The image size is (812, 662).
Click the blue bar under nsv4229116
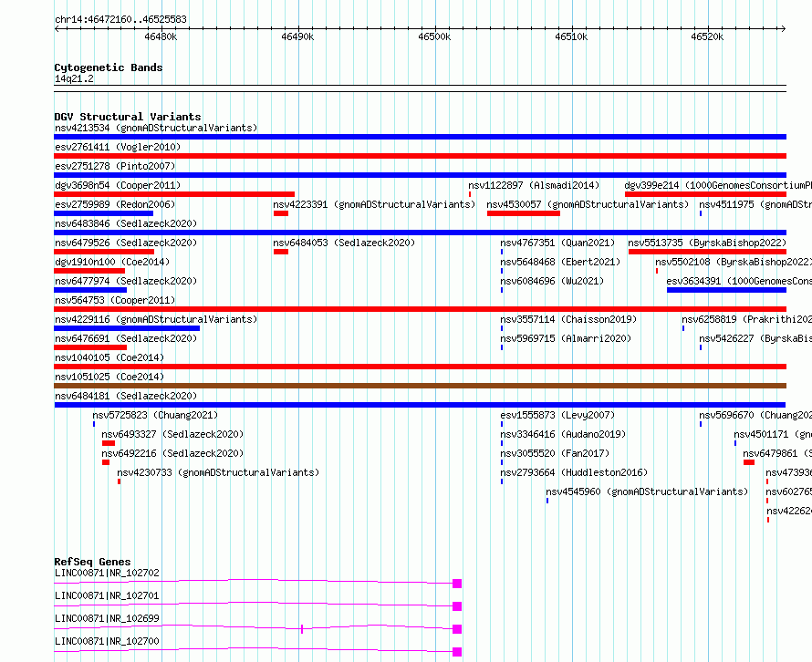pos(127,328)
